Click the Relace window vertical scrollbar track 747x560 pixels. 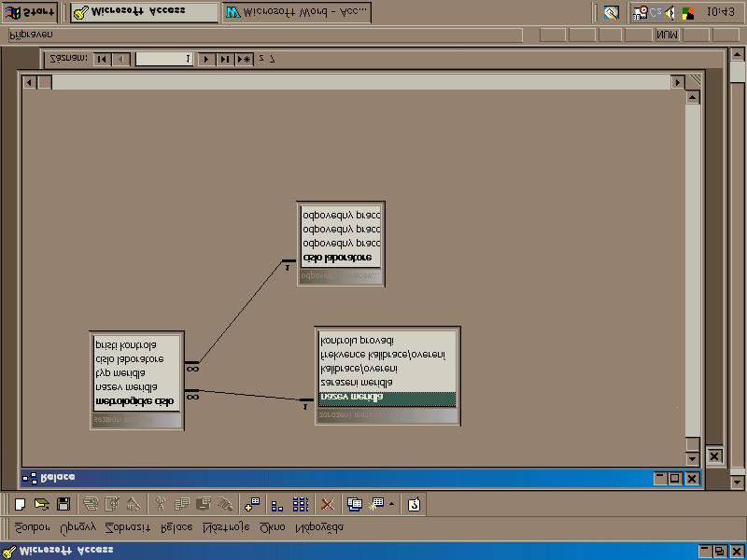pos(692,272)
